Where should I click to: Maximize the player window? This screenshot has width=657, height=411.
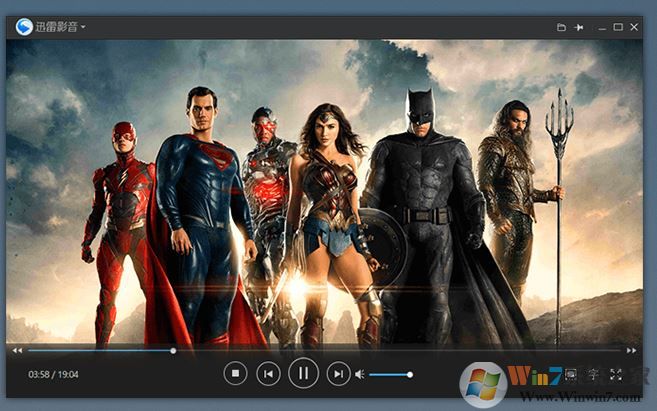pyautogui.click(x=618, y=27)
